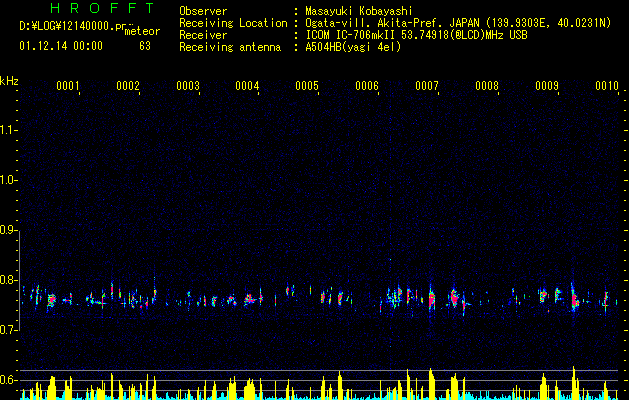Click time marker 0007
This screenshot has width=629, height=400.
pyautogui.click(x=427, y=86)
